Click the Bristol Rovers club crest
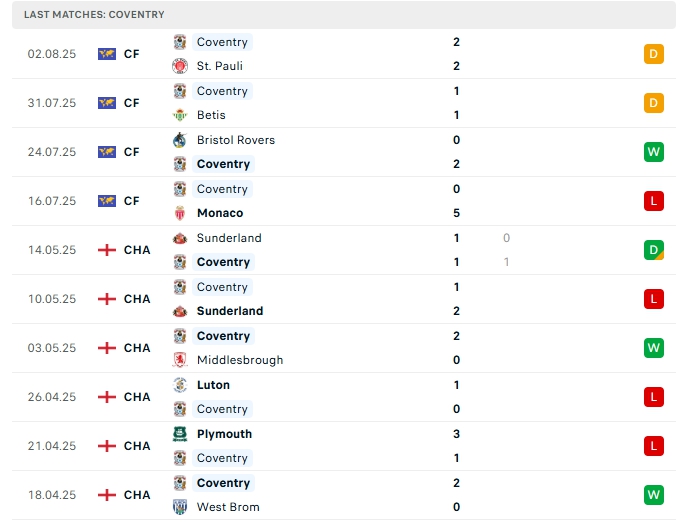687x522 pixels. 180,140
